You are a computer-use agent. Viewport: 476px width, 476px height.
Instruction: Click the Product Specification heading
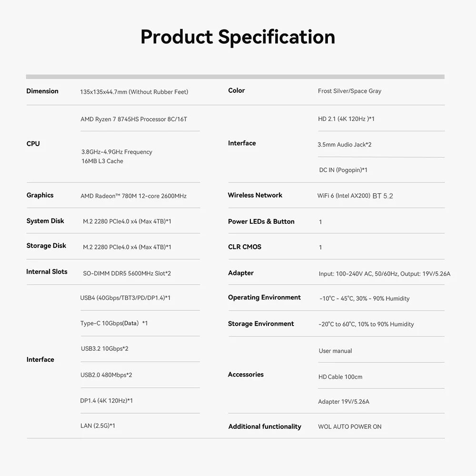pos(238,37)
